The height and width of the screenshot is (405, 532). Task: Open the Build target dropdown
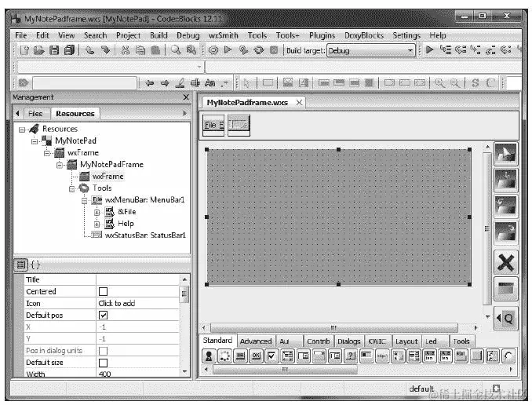tap(371, 50)
